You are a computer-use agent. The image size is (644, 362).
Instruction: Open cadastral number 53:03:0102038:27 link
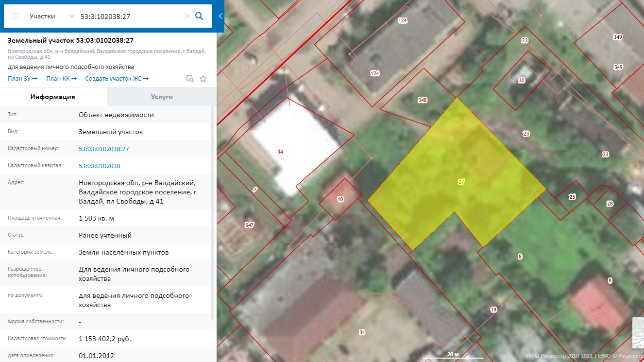(x=104, y=149)
